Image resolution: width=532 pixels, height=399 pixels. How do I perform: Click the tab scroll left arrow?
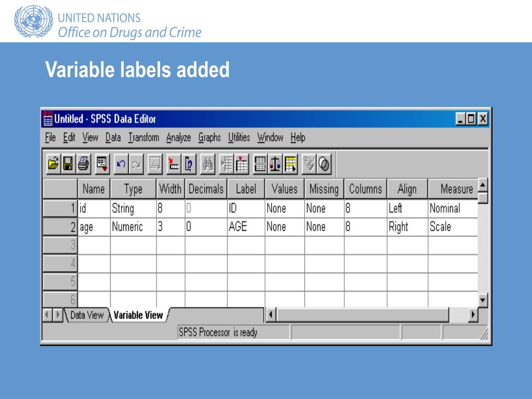[x=47, y=315]
